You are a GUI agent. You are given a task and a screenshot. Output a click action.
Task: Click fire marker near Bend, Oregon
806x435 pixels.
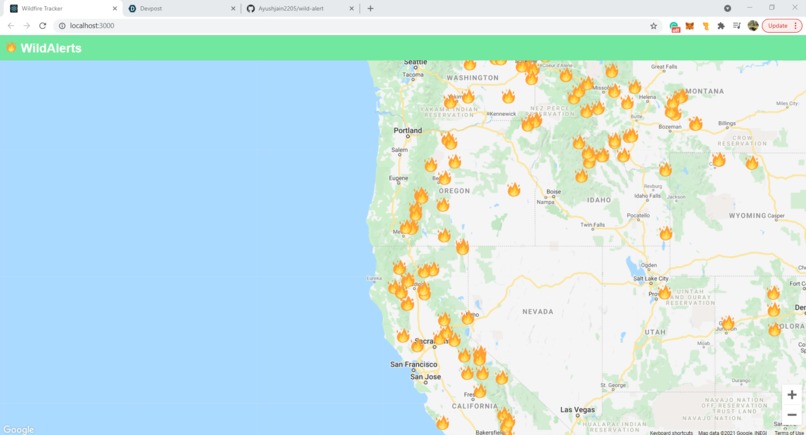pos(444,178)
